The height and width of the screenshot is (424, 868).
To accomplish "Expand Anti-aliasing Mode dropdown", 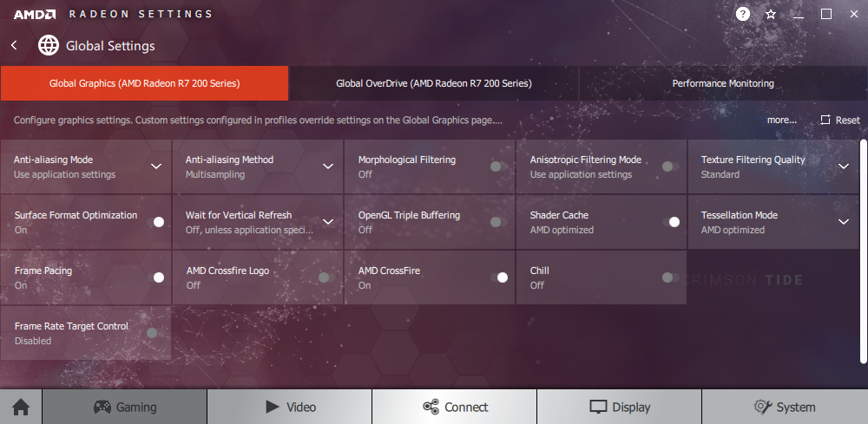I will [156, 166].
